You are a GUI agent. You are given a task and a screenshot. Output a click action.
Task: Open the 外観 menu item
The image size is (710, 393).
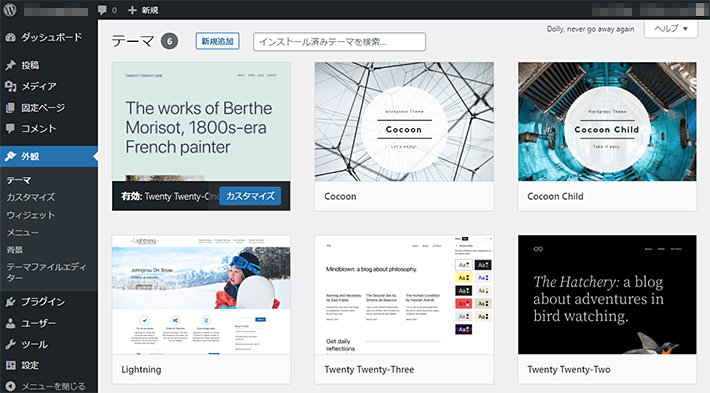point(49,156)
